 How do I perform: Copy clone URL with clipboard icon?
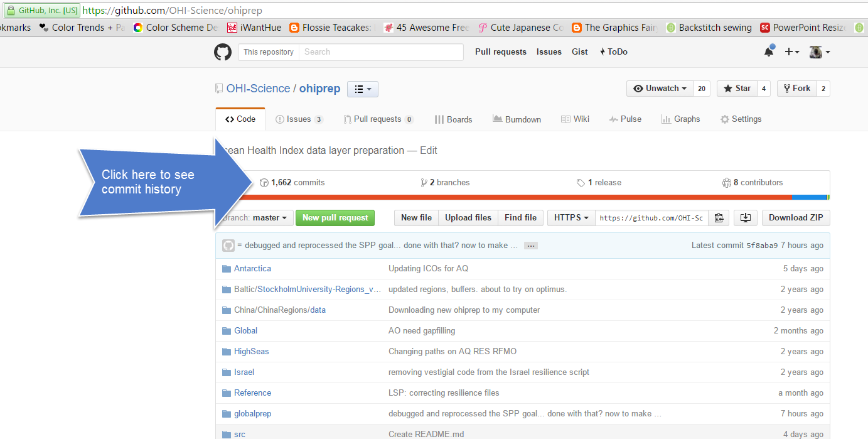click(x=719, y=218)
